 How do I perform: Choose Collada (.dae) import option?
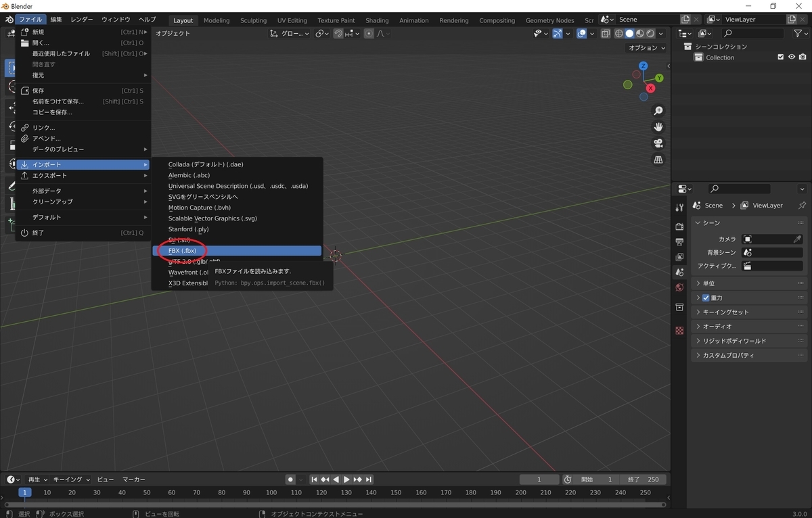(x=237, y=164)
